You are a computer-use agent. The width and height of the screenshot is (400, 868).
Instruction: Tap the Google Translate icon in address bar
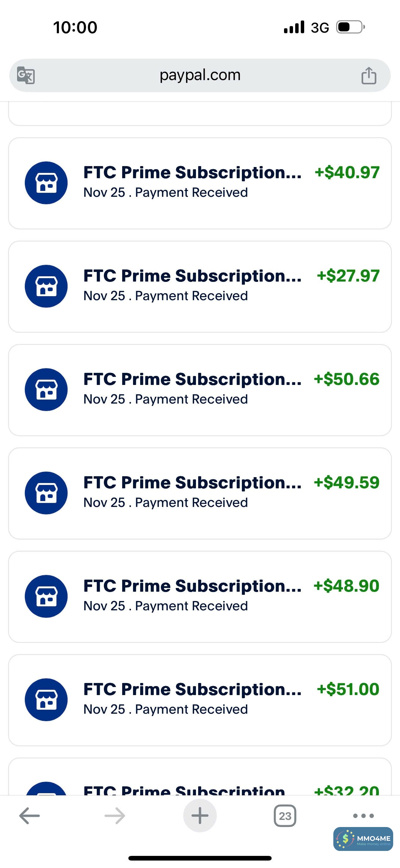(x=26, y=75)
